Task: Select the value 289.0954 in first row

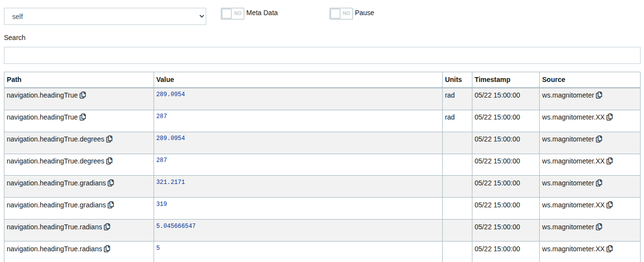Action: 171,94
